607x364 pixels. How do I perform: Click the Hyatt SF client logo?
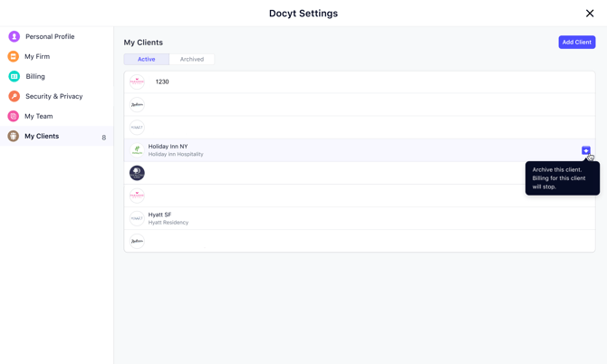click(137, 218)
